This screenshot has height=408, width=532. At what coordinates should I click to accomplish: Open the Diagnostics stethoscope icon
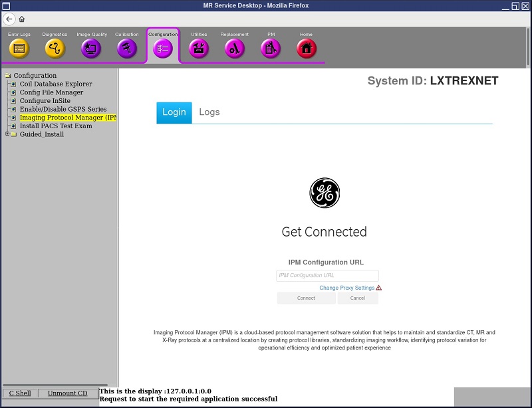pos(55,48)
